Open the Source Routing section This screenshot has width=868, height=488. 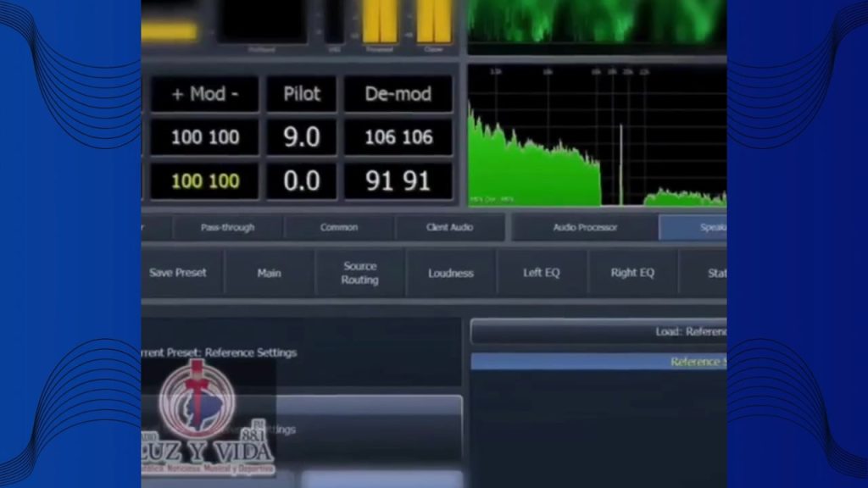[x=360, y=273]
